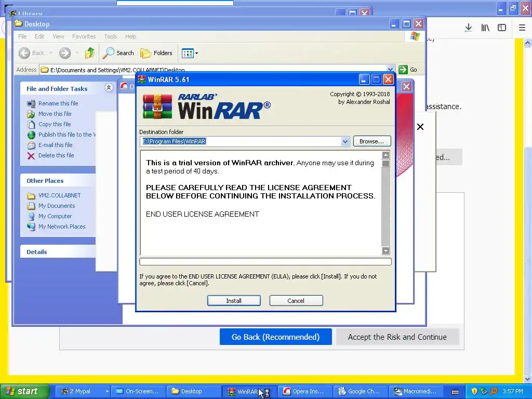Click Forward arrow in Explorer toolbar
This screenshot has height=399, width=532.
click(65, 53)
